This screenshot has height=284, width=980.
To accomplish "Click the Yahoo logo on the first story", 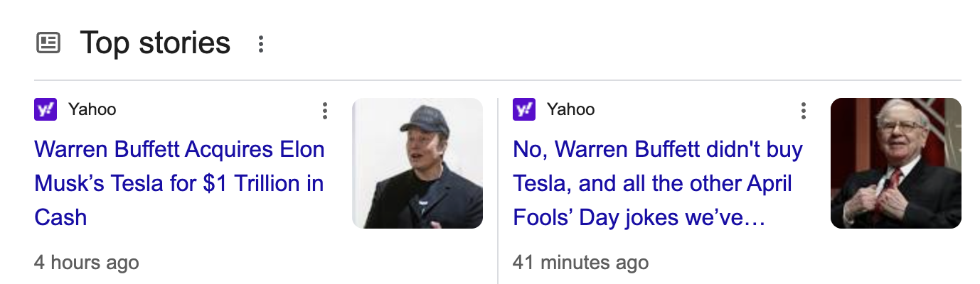I will tap(46, 110).
